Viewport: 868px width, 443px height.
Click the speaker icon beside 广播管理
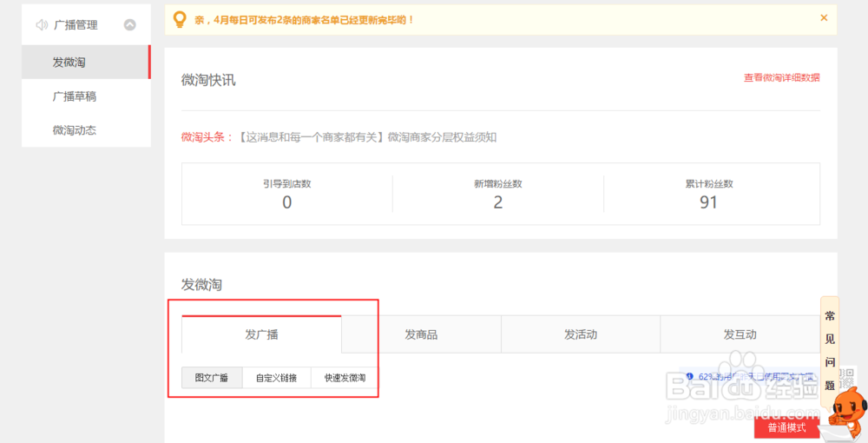click(42, 25)
